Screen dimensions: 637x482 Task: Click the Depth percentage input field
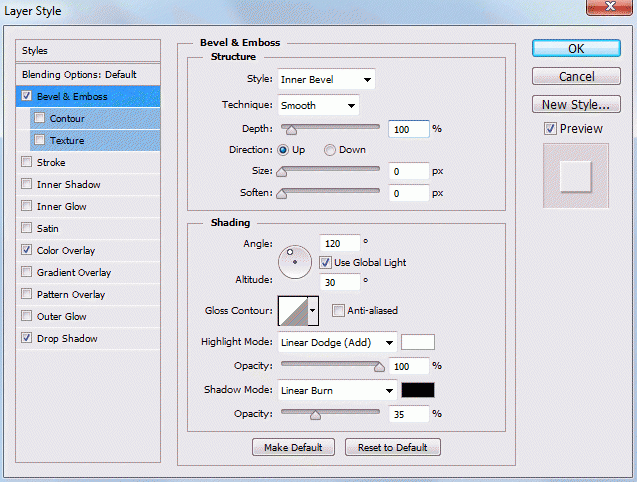[x=409, y=129]
